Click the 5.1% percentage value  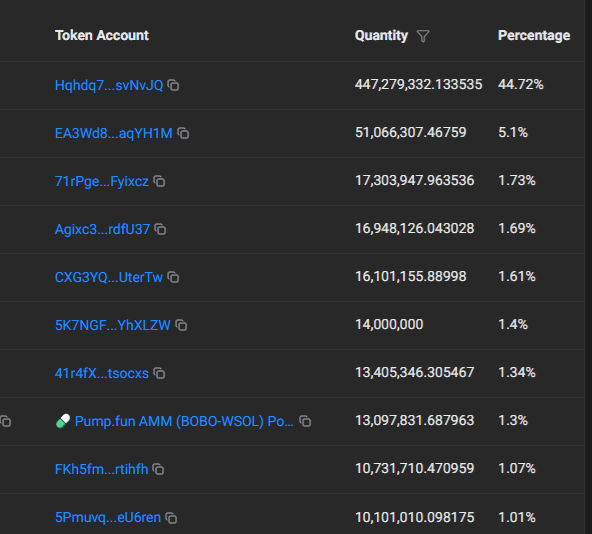pos(513,132)
